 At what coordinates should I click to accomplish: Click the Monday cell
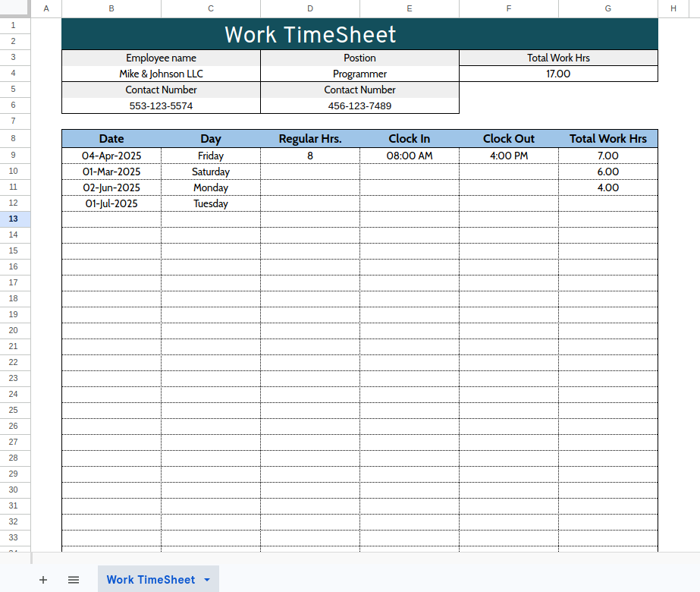tap(211, 187)
